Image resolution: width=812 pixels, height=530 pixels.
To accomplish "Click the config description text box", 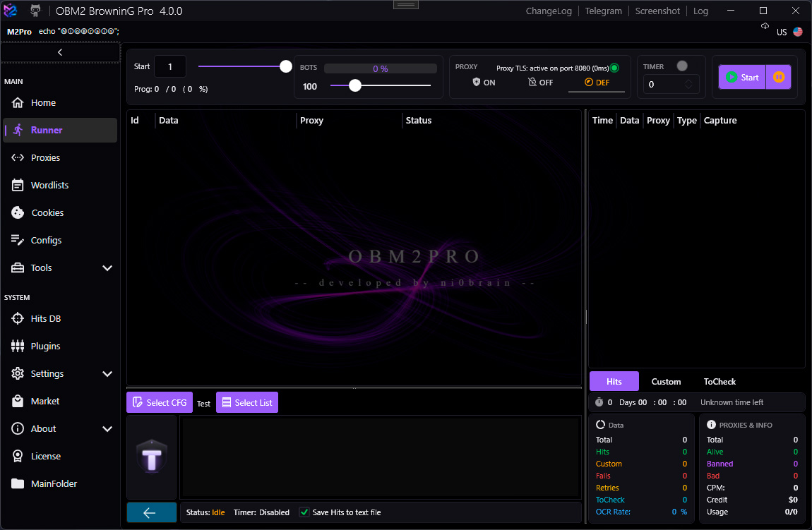I will click(x=380, y=458).
